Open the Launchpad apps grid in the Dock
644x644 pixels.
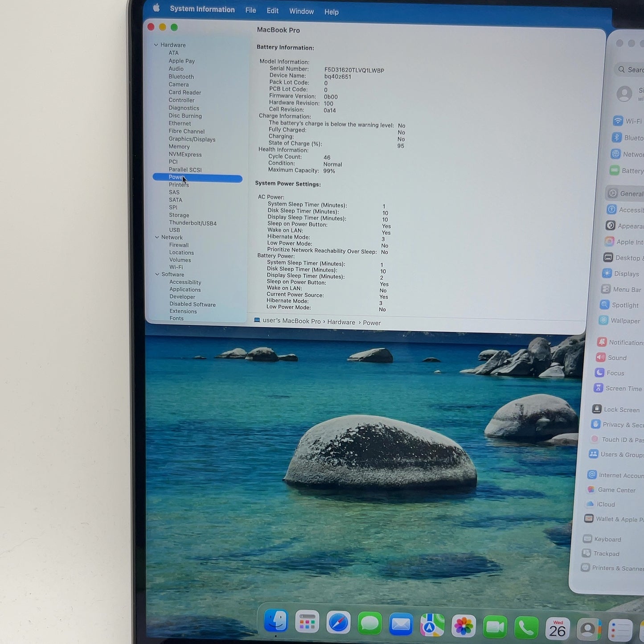(x=307, y=622)
